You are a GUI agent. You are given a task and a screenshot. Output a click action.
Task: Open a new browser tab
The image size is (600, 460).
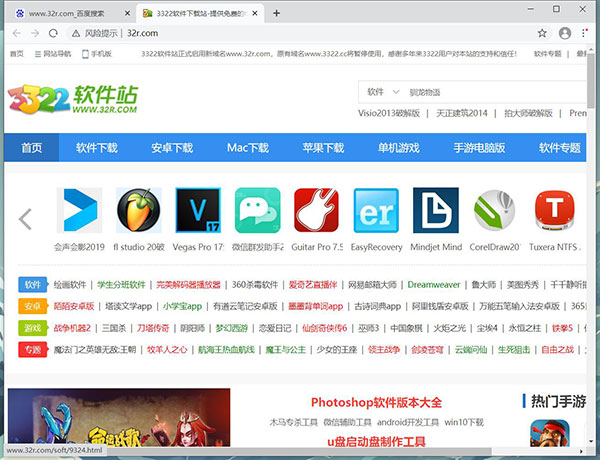pyautogui.click(x=276, y=13)
